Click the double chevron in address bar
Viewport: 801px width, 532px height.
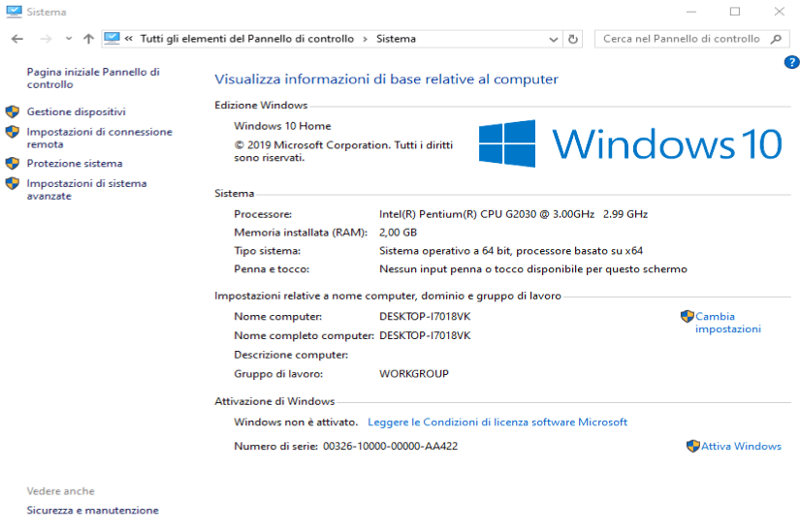tap(129, 39)
